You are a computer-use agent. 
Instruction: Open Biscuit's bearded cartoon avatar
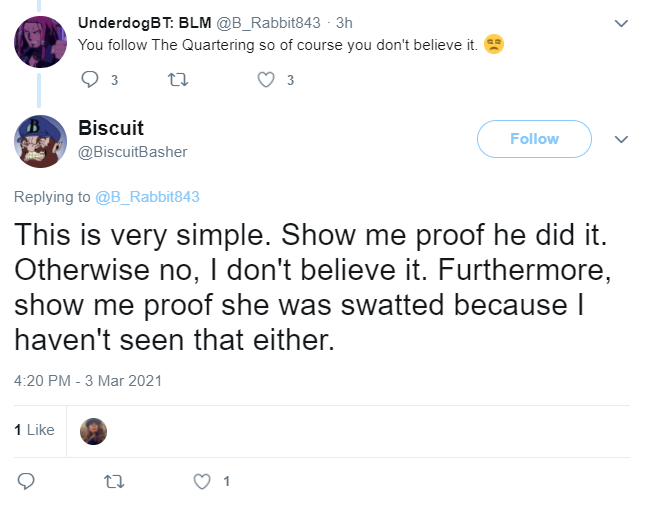coord(40,141)
